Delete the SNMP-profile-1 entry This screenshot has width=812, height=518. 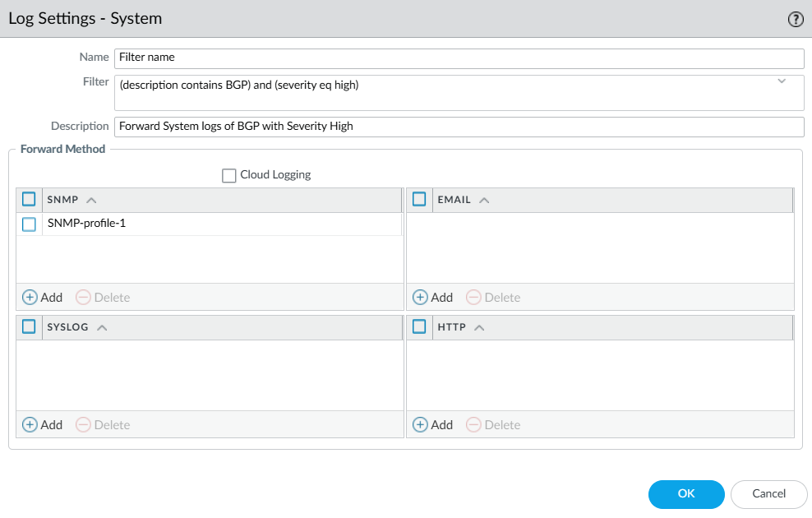pyautogui.click(x=103, y=297)
